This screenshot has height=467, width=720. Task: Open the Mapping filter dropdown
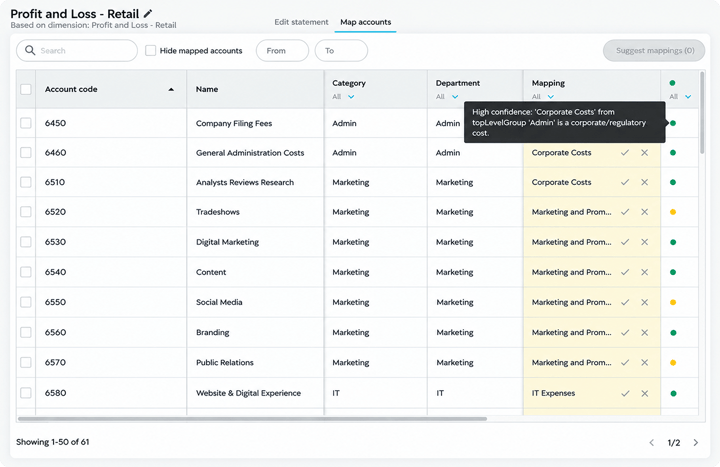pos(543,96)
